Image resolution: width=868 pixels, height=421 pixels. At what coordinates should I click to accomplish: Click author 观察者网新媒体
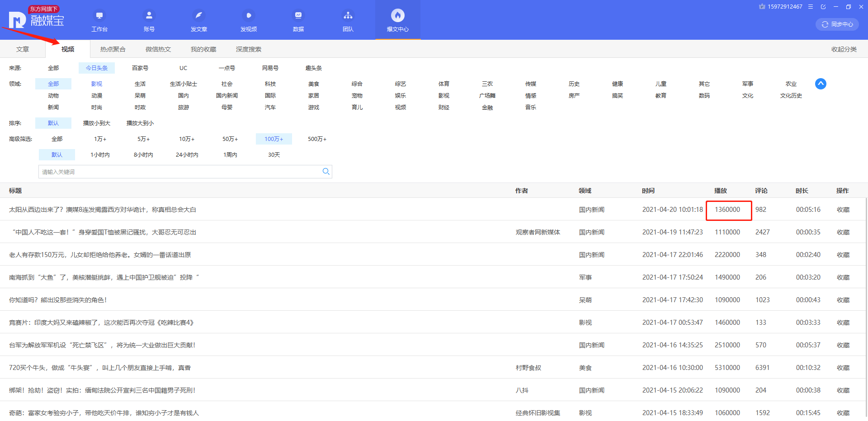coord(538,232)
